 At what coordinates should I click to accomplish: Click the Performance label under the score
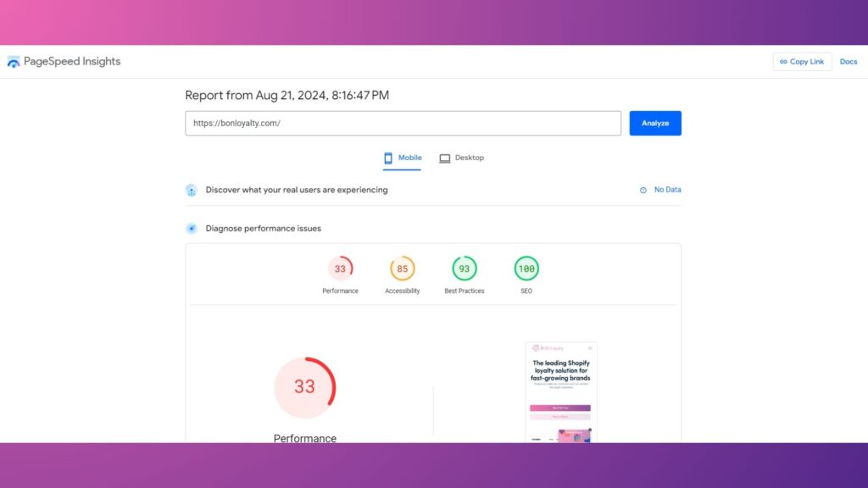304,438
